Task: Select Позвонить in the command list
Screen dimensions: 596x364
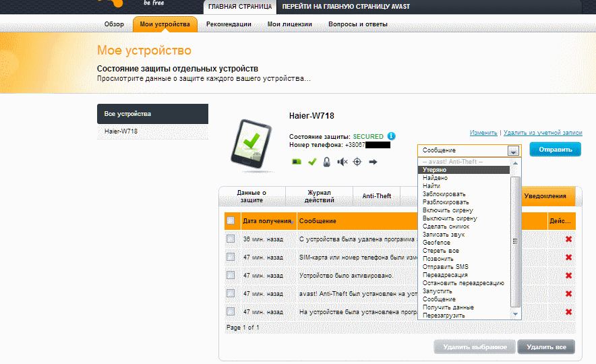Action: tap(464, 259)
